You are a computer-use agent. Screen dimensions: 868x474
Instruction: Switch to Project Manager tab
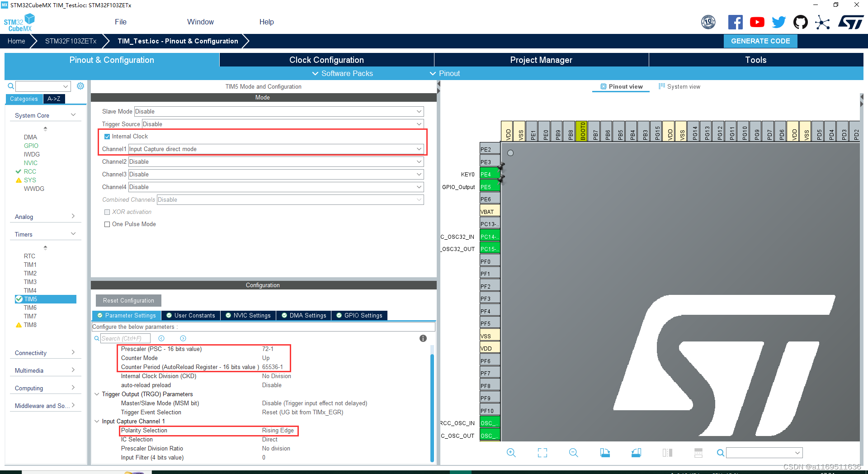point(541,60)
